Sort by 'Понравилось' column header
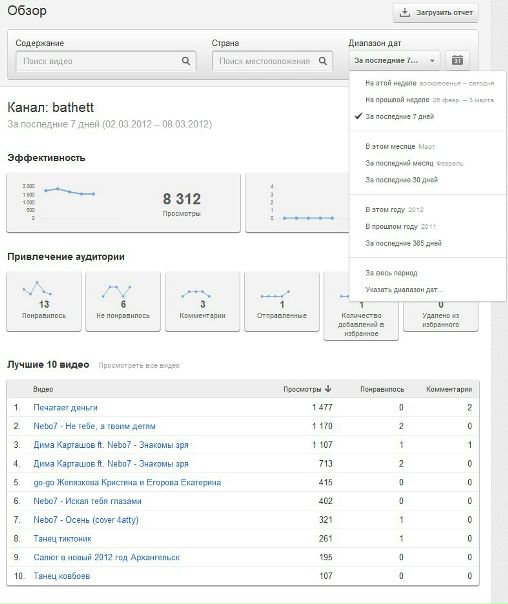The height and width of the screenshot is (604, 508). 382,389
